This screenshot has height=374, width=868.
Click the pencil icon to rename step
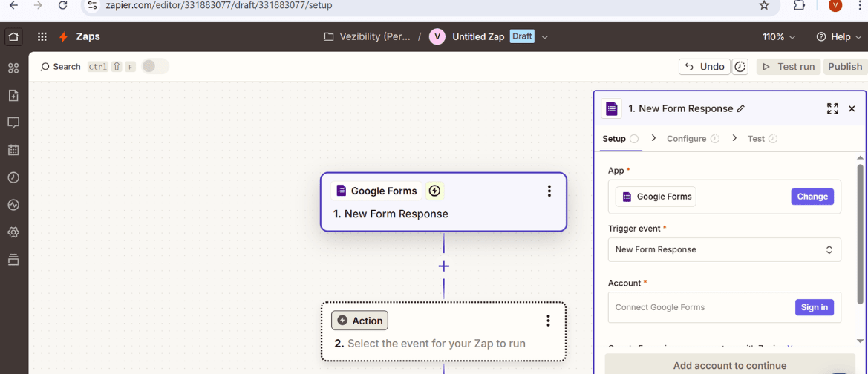coord(740,108)
